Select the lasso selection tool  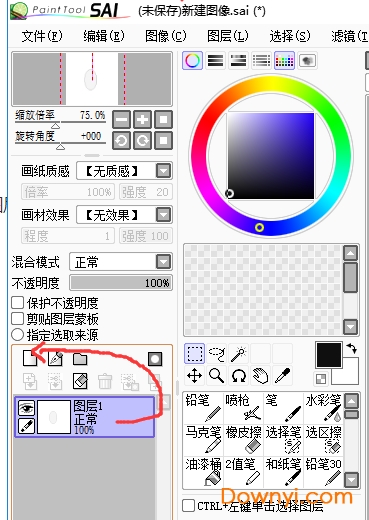217,354
